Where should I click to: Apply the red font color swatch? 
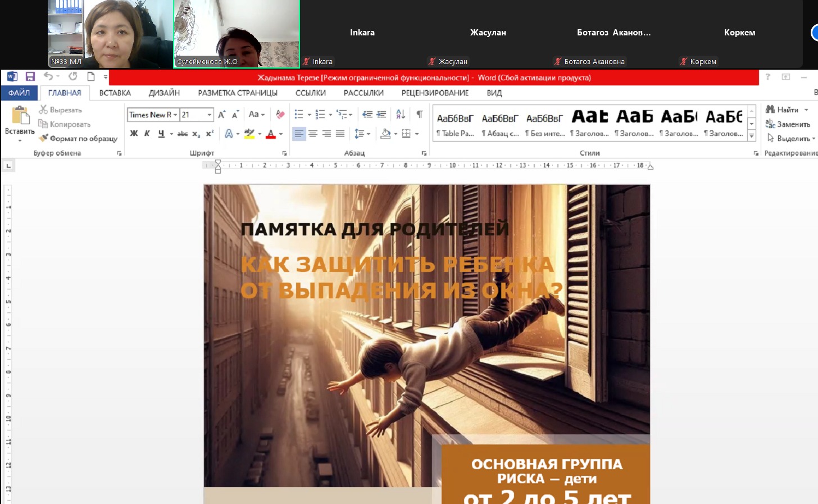(x=271, y=134)
